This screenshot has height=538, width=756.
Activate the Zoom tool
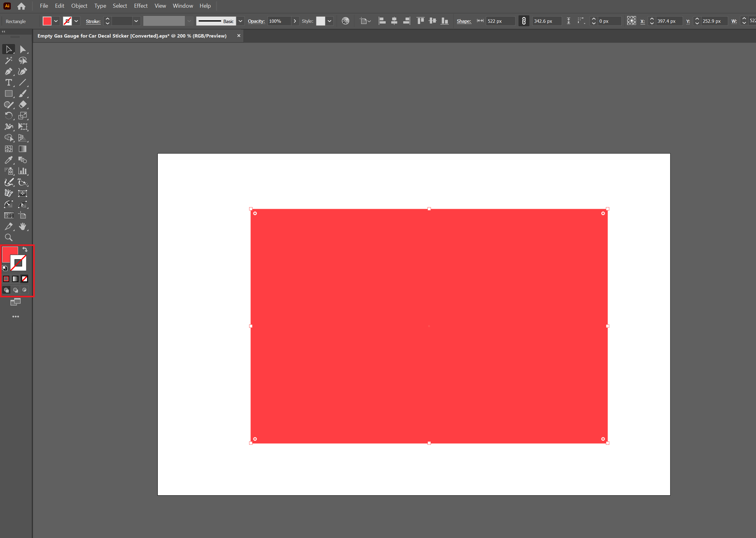coord(9,238)
